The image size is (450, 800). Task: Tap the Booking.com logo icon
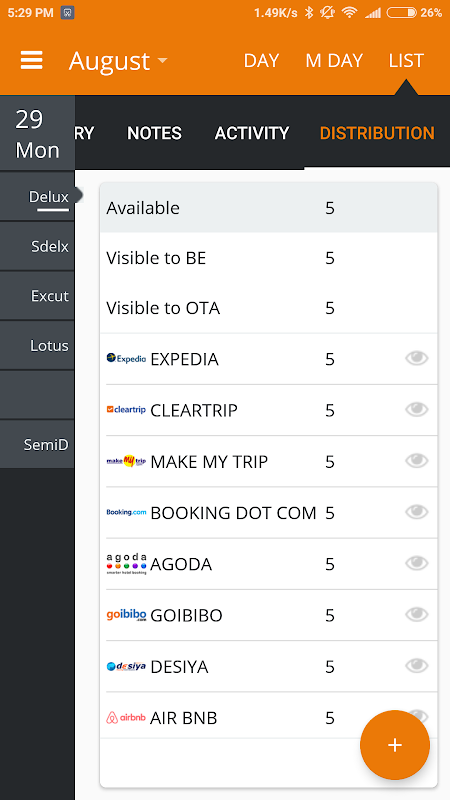pyautogui.click(x=126, y=512)
